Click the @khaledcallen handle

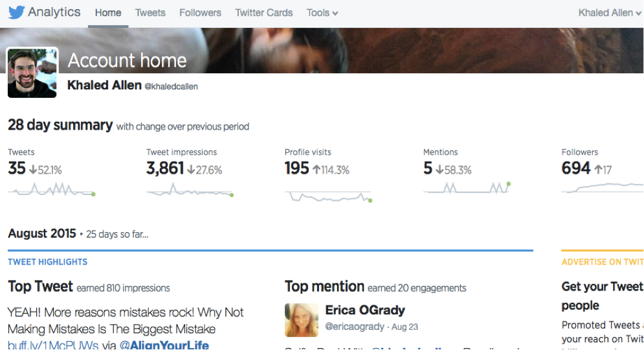(x=172, y=86)
